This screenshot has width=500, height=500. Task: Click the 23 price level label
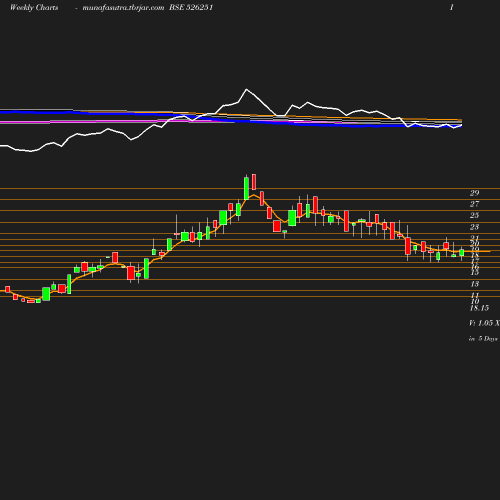pyautogui.click(x=475, y=227)
